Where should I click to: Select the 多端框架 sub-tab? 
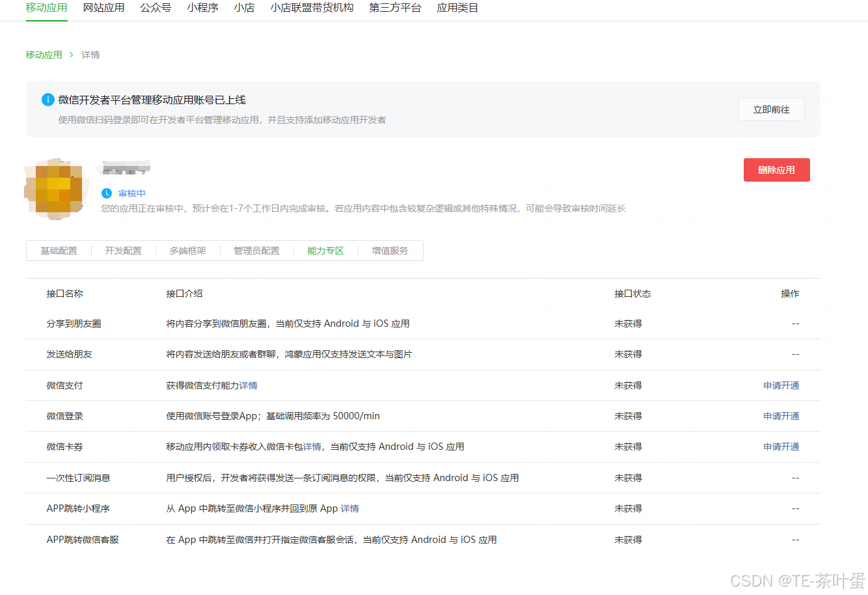[188, 251]
